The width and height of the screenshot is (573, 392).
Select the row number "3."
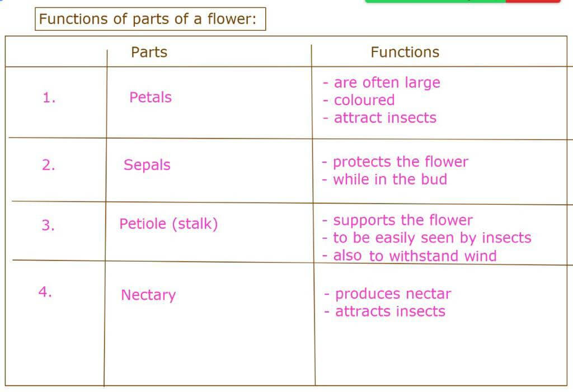click(x=48, y=225)
